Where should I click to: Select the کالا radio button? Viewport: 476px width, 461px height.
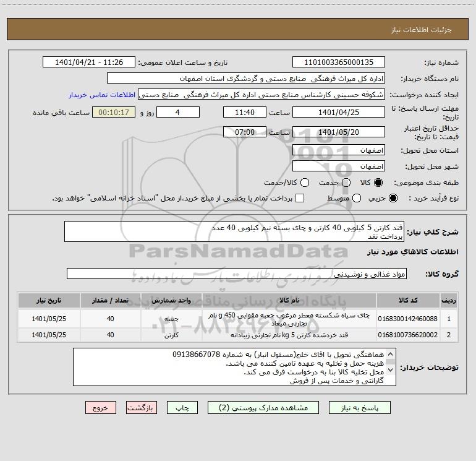378,183
